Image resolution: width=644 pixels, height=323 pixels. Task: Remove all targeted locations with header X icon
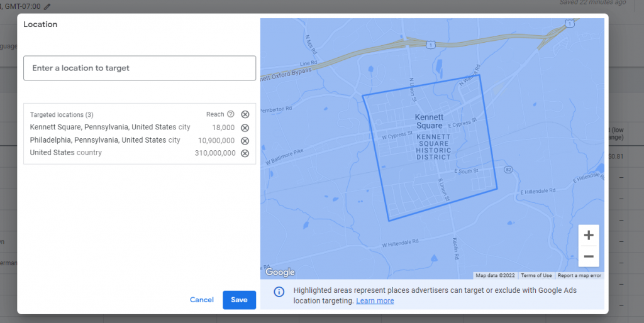(245, 114)
